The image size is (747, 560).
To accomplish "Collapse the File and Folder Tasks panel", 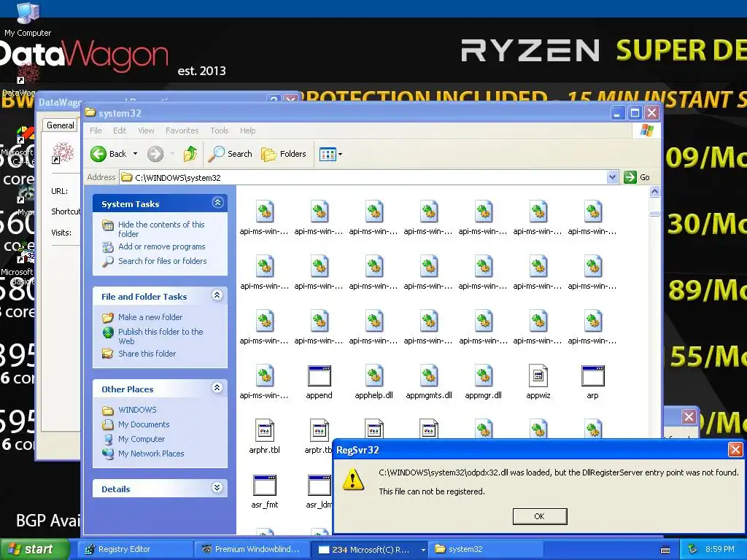I will [x=217, y=295].
